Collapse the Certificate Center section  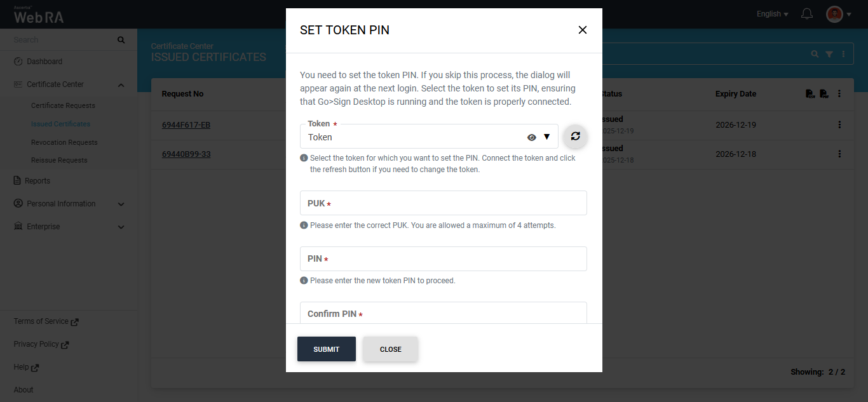point(121,85)
